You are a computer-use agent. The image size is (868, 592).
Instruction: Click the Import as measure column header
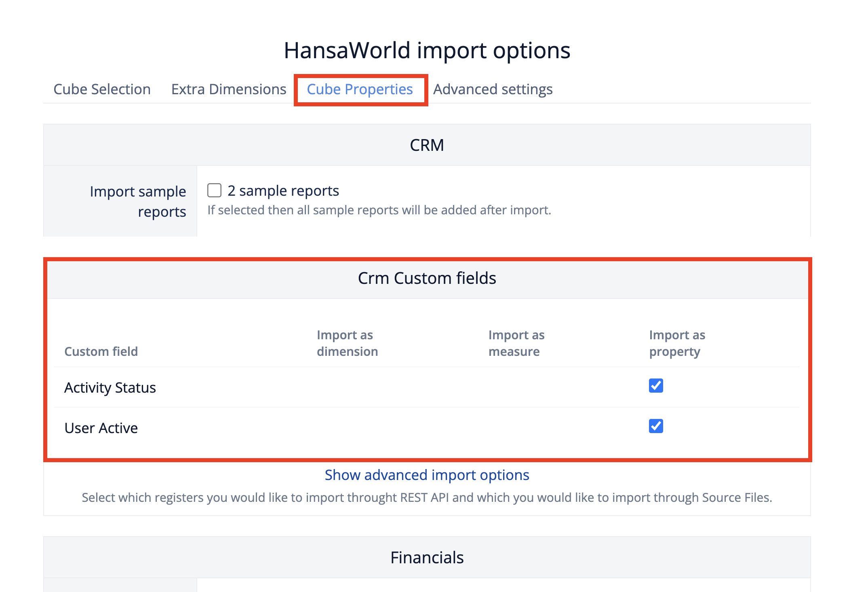[516, 343]
